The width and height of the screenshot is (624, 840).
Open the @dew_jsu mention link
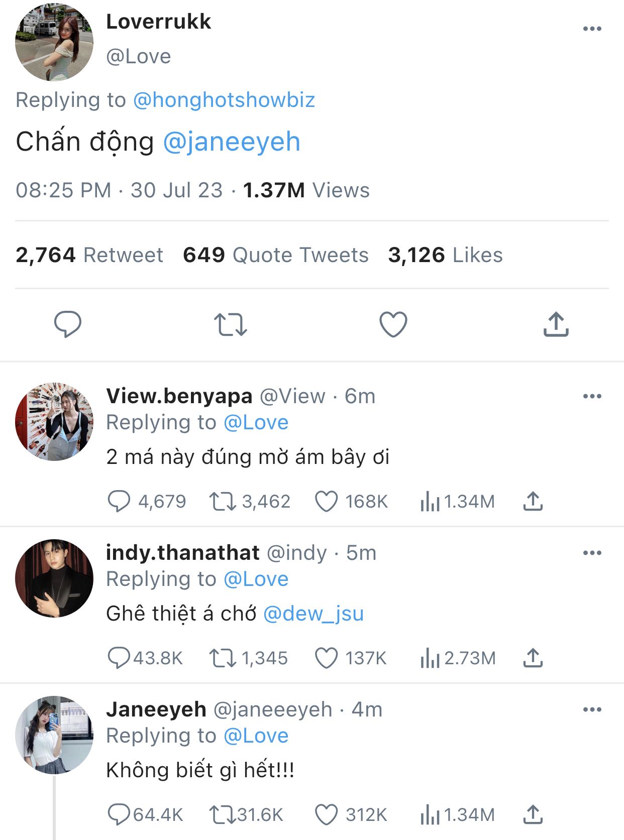pos(313,613)
